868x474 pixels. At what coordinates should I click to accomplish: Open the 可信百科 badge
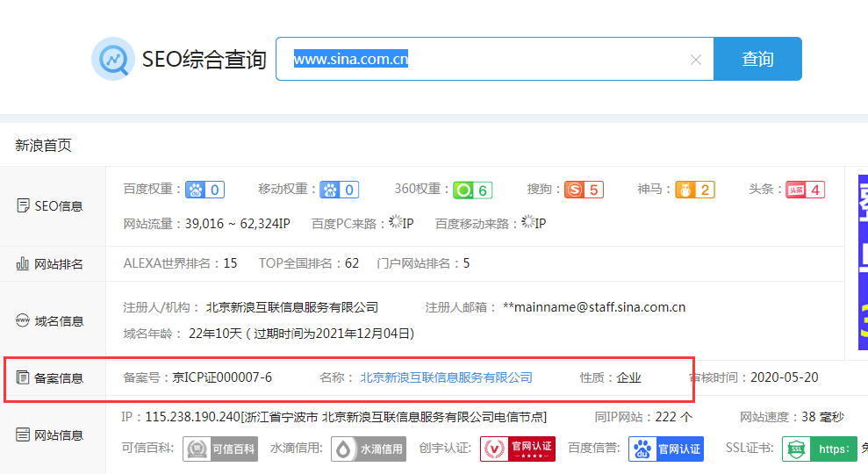tap(220, 449)
